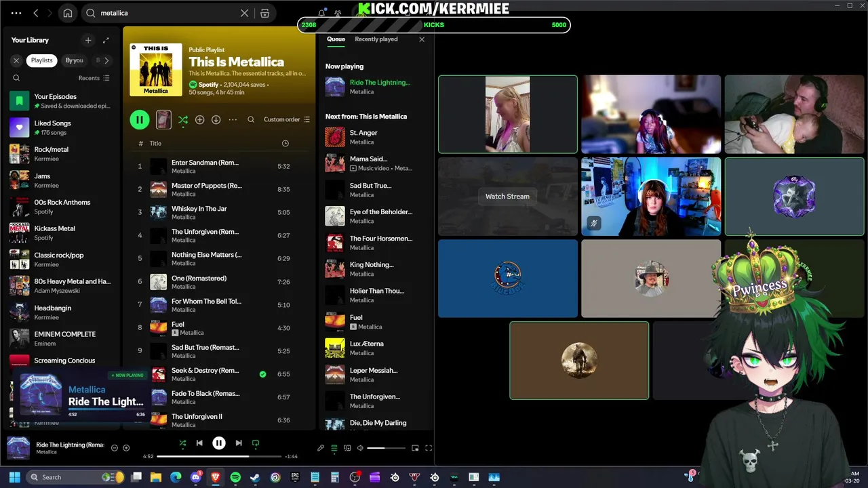Image resolution: width=868 pixels, height=488 pixels.
Task: Open the playlist preview thumbnail button
Action: click(x=163, y=119)
